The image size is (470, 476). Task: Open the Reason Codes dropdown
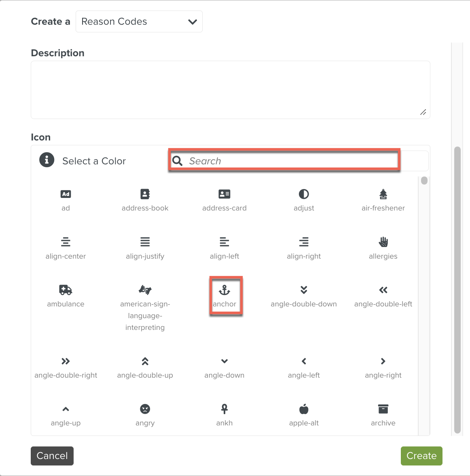139,22
